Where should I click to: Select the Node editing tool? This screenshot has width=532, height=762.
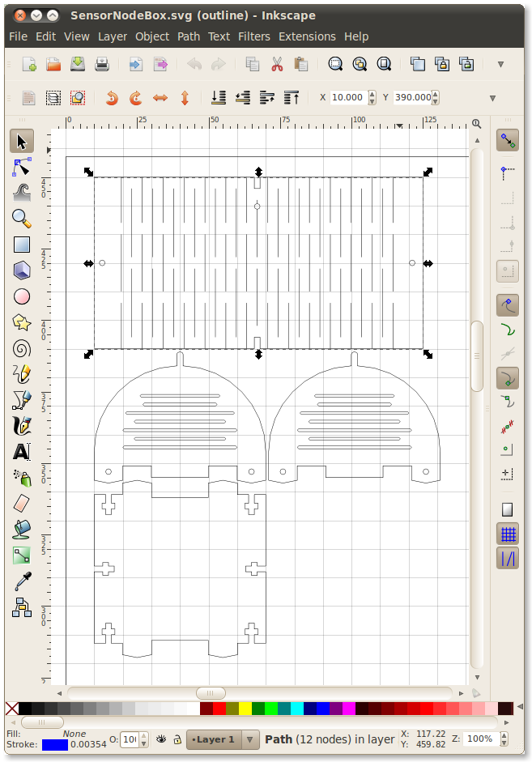pos(22,167)
